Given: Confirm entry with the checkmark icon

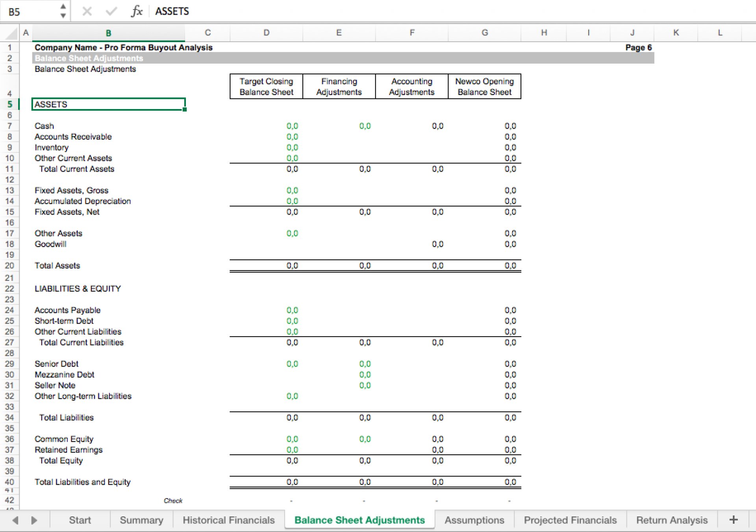Looking at the screenshot, I should pos(111,11).
